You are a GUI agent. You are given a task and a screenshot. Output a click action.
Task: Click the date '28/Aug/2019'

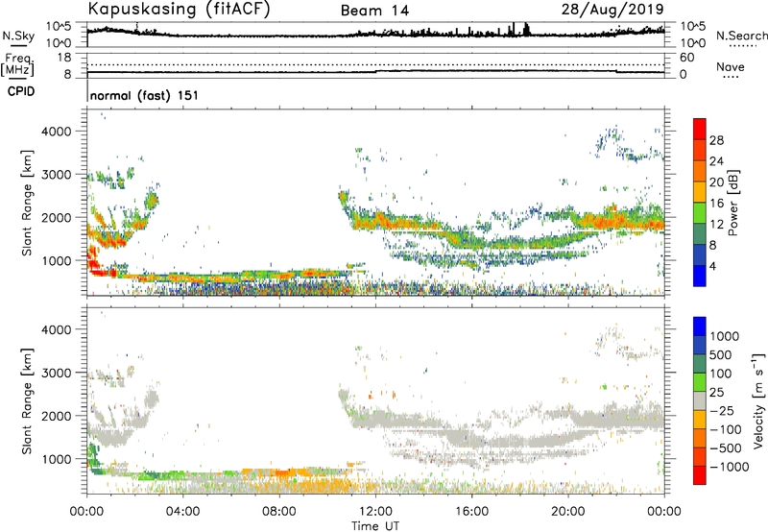[612, 10]
